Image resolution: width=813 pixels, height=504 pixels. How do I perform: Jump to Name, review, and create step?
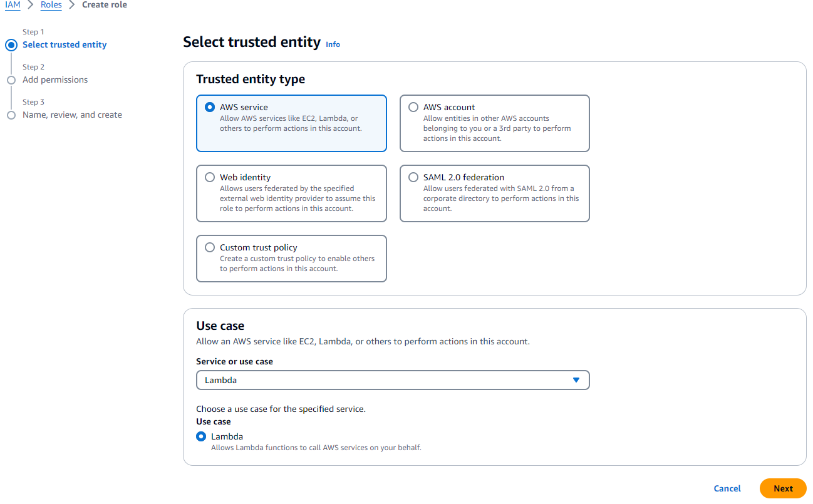tap(72, 115)
